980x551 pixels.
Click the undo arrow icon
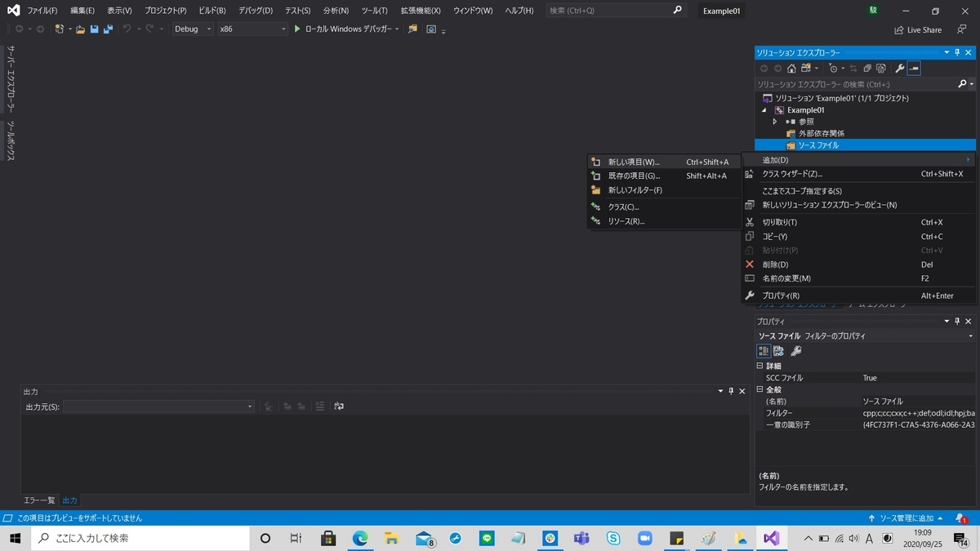tap(127, 29)
